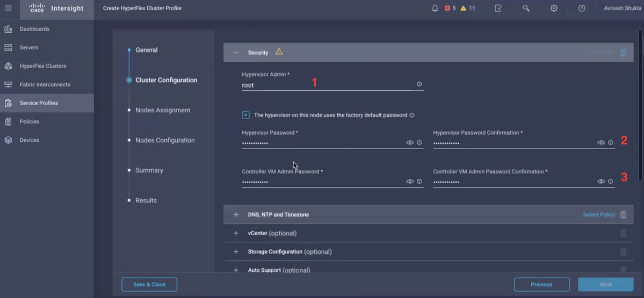Click Select Policy link for DNS, NTP
This screenshot has width=644, height=298.
coord(599,215)
